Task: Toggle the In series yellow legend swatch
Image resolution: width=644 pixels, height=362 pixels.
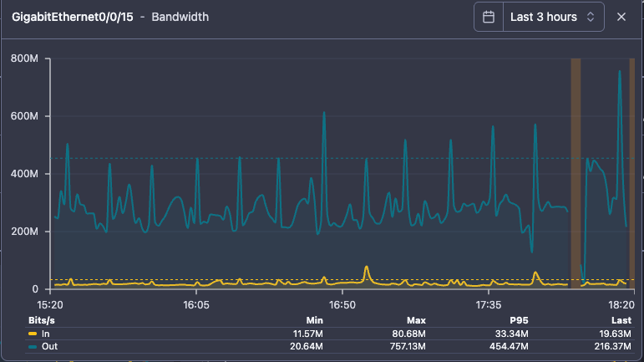Action: (33, 334)
